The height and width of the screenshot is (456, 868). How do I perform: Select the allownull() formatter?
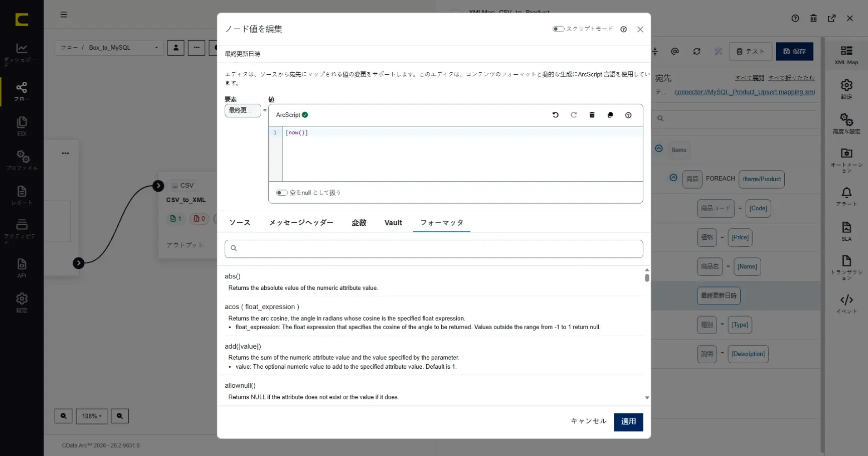click(240, 386)
